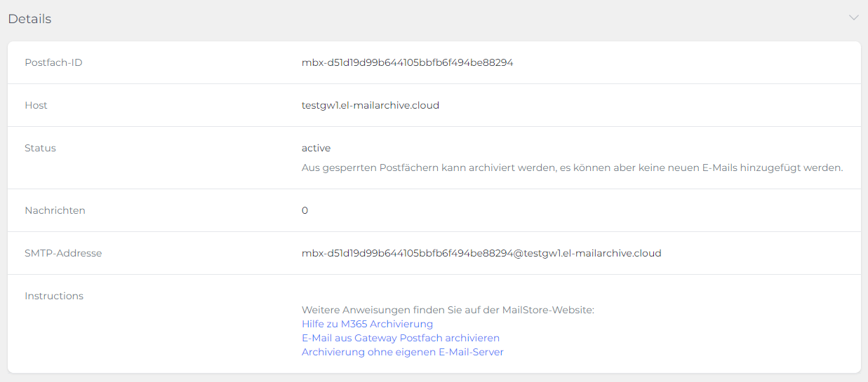The width and height of the screenshot is (868, 382).
Task: Select the Status field label
Action: pyautogui.click(x=40, y=148)
